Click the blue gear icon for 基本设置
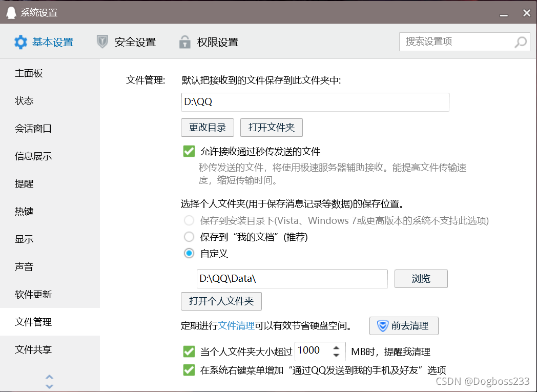The width and height of the screenshot is (537, 392). (x=20, y=42)
